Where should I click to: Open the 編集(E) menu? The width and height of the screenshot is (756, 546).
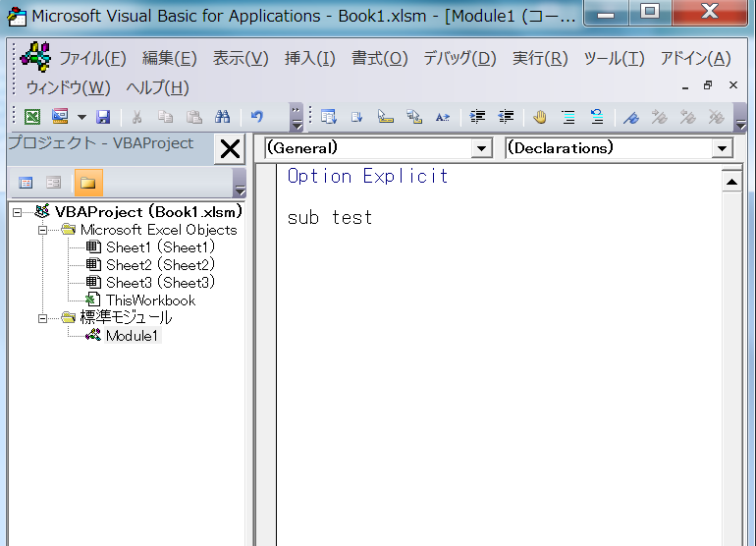click(169, 58)
